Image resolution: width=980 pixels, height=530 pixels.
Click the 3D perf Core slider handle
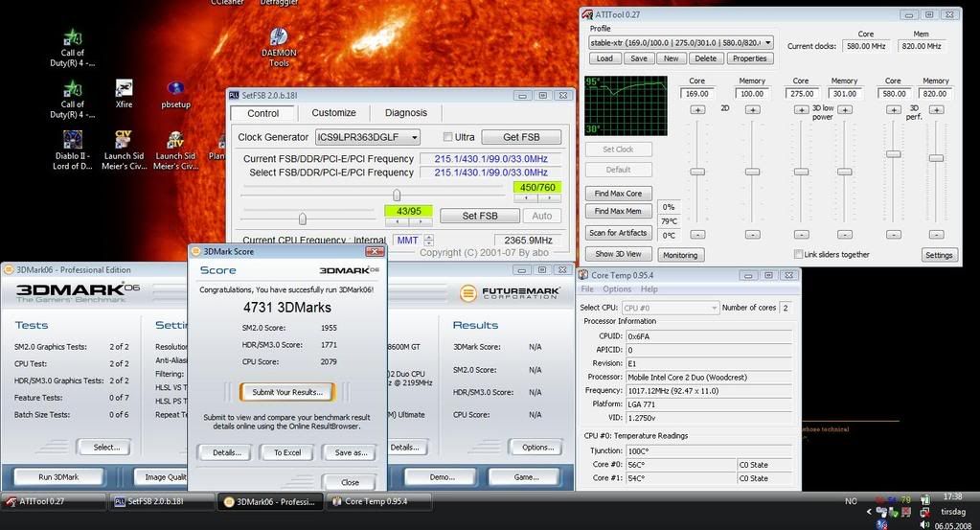[x=893, y=153]
